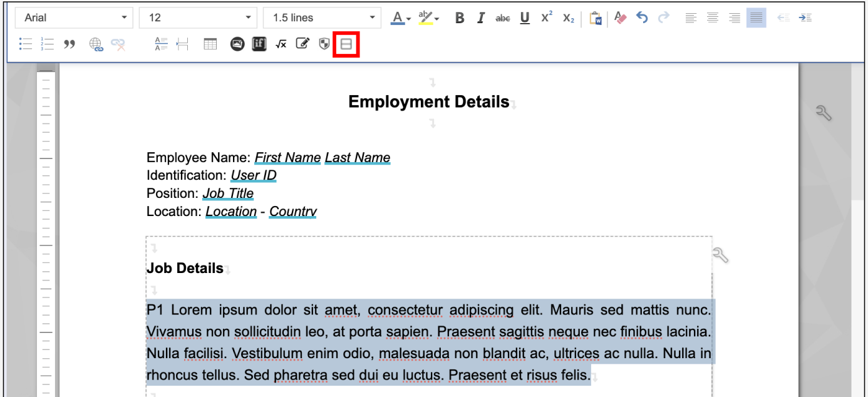The image size is (868, 397).
Task: Open the font size 12 dropdown
Action: tap(198, 18)
